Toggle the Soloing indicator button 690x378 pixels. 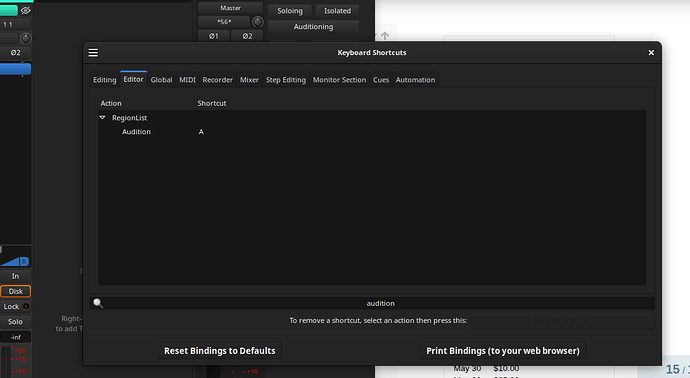pyautogui.click(x=290, y=11)
